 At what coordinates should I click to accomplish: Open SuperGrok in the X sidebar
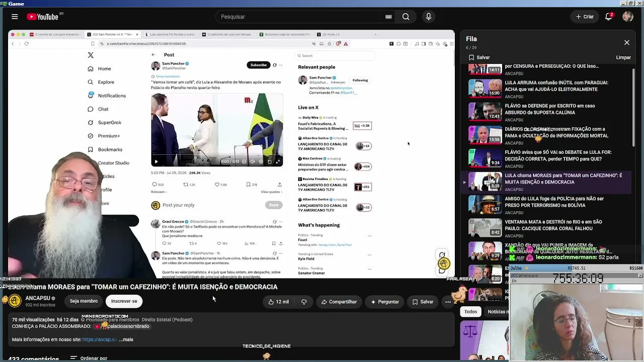105,123
